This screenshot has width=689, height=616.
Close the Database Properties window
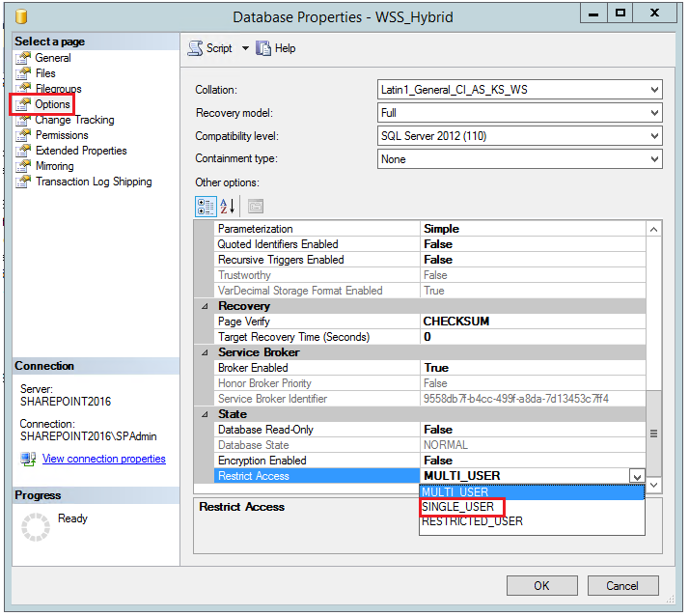[x=654, y=14]
